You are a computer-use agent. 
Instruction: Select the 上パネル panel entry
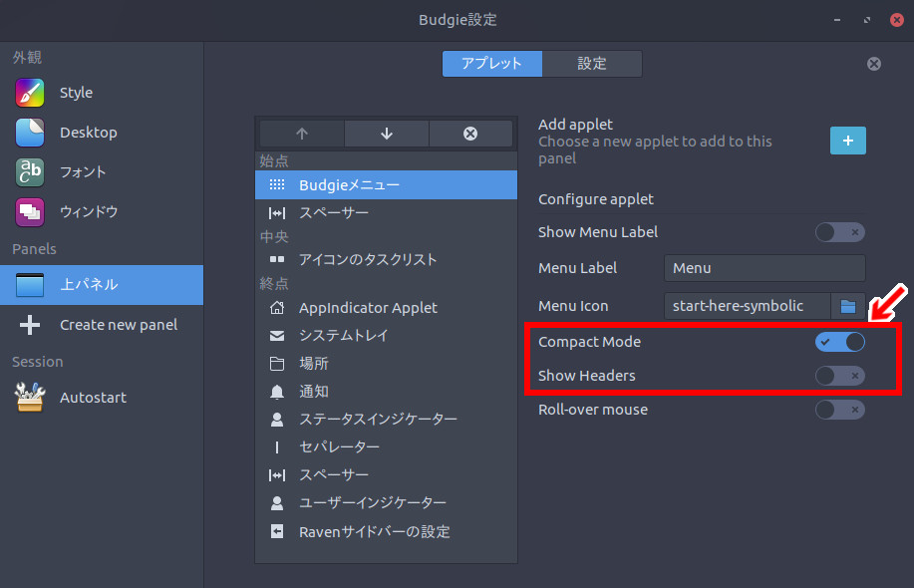point(102,285)
